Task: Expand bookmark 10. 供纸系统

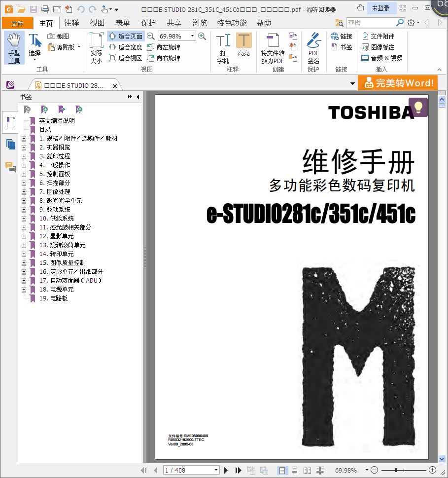Action: tap(24, 218)
